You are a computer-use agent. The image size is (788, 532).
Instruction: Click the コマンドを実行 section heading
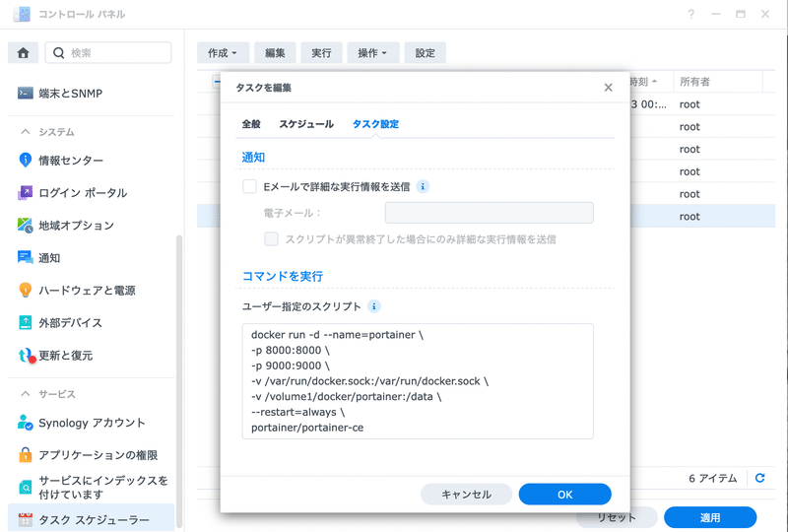[283, 276]
